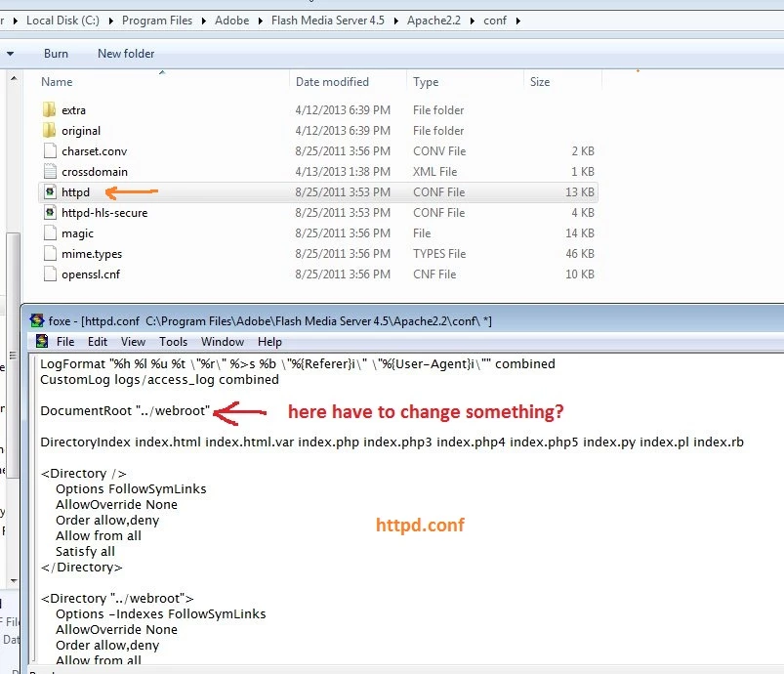This screenshot has width=784, height=674.
Task: Click the Burn button in Explorer toolbar
Action: coord(56,54)
